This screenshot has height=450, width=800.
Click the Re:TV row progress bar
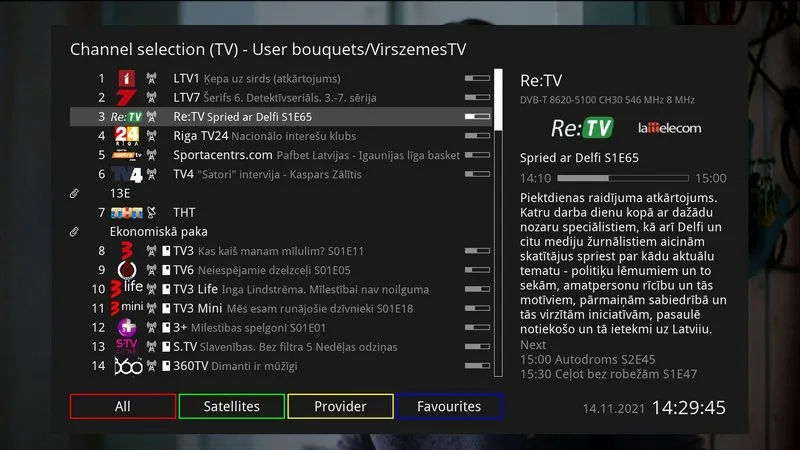click(x=477, y=117)
